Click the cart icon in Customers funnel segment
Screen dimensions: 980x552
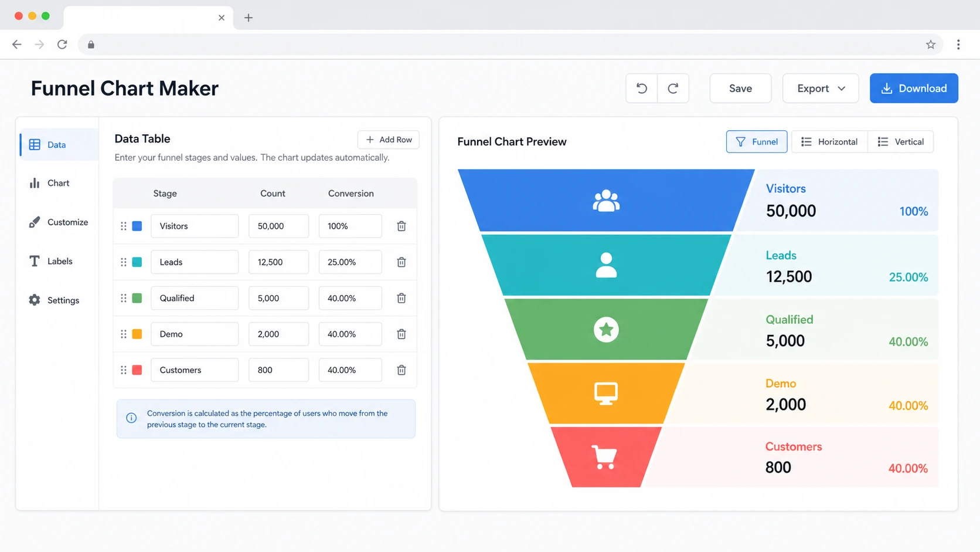click(604, 457)
